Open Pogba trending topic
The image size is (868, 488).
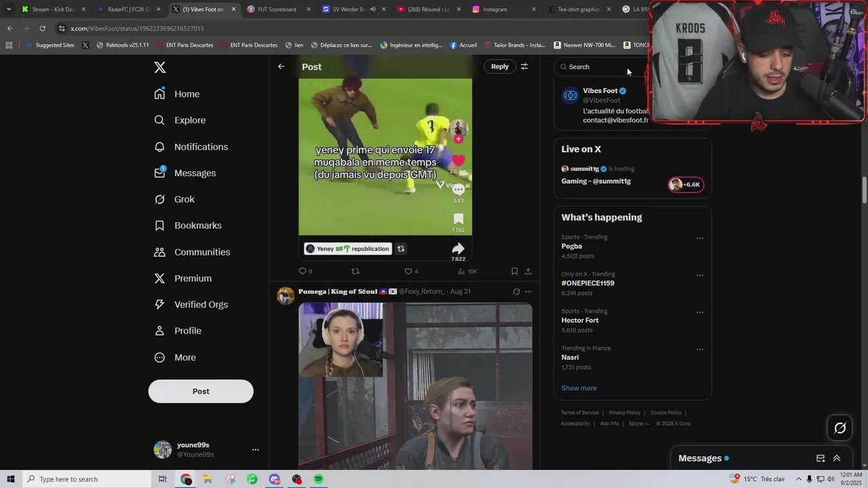[x=572, y=246]
